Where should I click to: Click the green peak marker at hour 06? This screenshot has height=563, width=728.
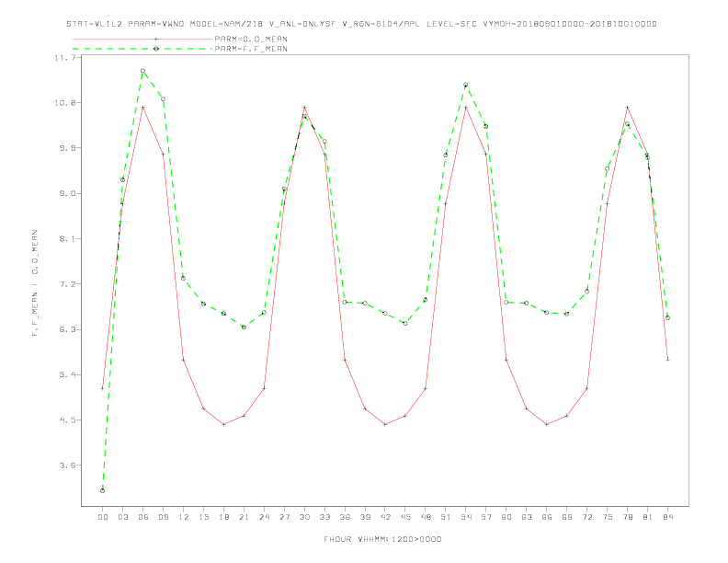(x=143, y=71)
